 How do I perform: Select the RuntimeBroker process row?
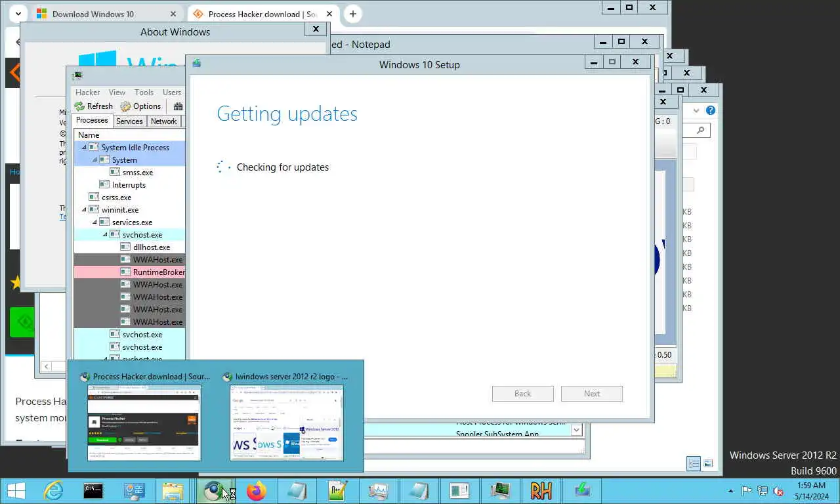[129, 272]
